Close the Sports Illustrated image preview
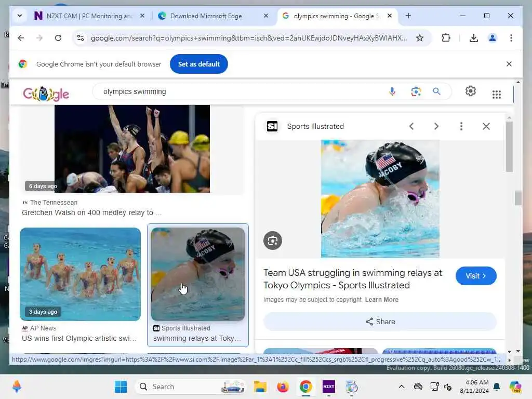Viewport: 532px width, 399px height. tap(486, 127)
